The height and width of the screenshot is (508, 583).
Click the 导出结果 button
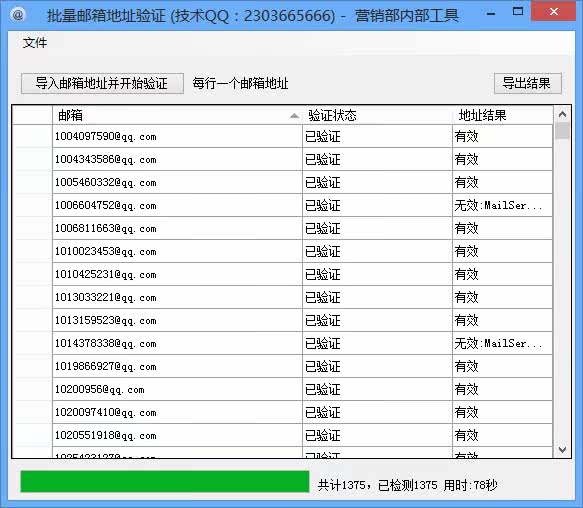[527, 83]
